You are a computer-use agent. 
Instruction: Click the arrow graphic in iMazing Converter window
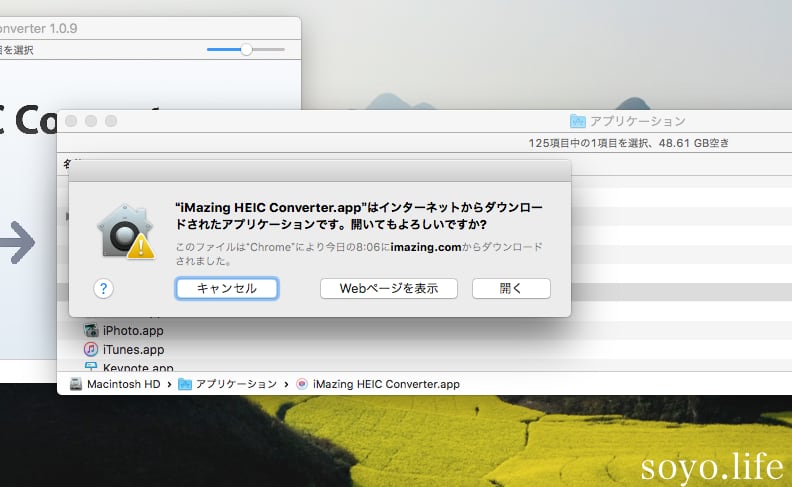17,242
